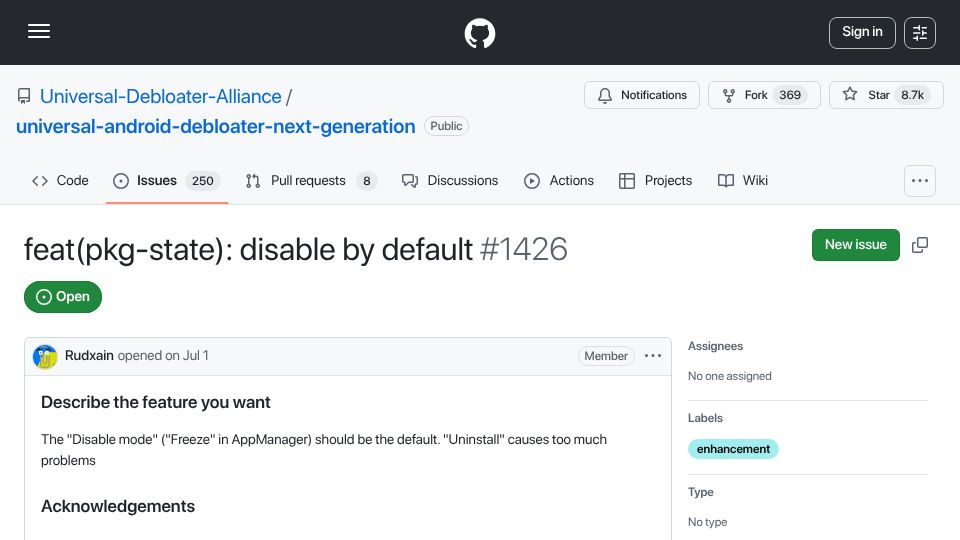The image size is (960, 540).
Task: Create a New issue
Action: (x=855, y=245)
